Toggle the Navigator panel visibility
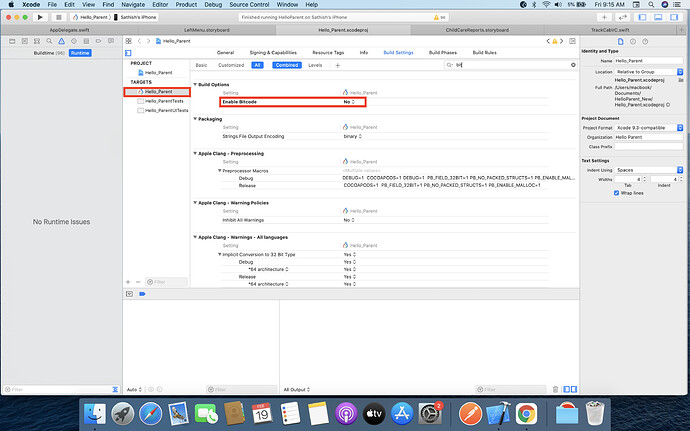The width and height of the screenshot is (690, 431). 642,17
